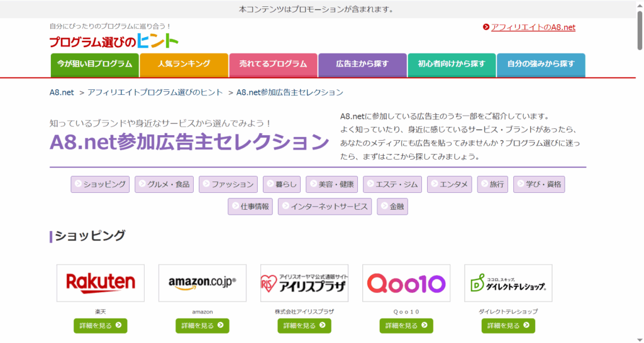This screenshot has height=343, width=644.
Task: Click the amazon.co.jp logo image
Action: coord(203,283)
